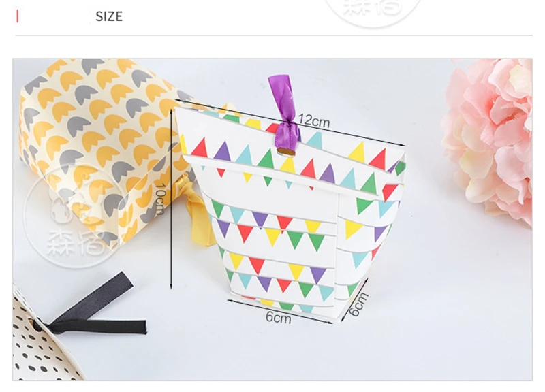Click the faded watermark at page top
Screen dimensions: 545x392
(x=373, y=11)
